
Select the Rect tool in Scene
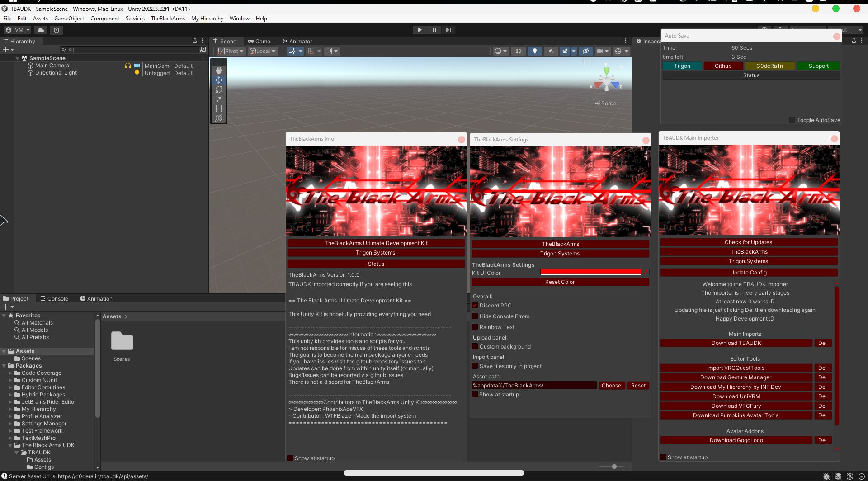pos(219,108)
